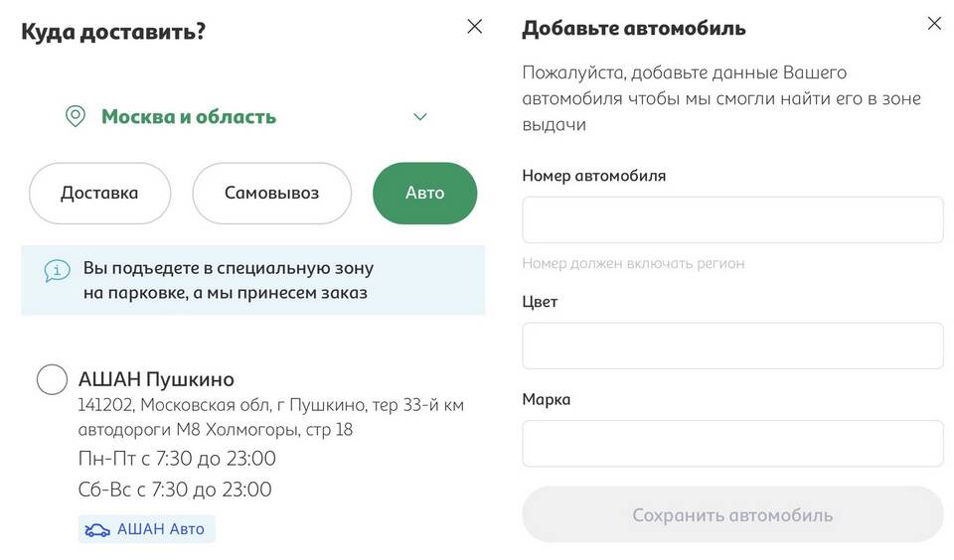Focus the Номер автомобиля input field
Viewport: 954px width, 560px height.
[x=732, y=219]
